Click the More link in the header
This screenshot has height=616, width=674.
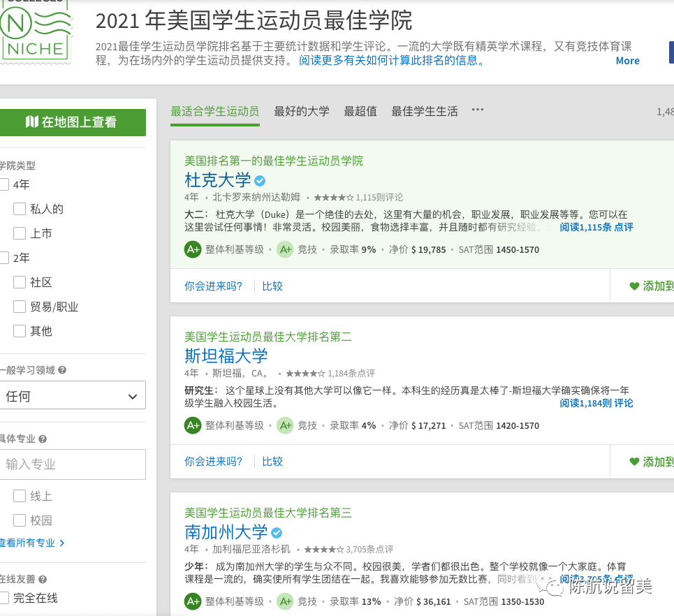click(x=628, y=61)
